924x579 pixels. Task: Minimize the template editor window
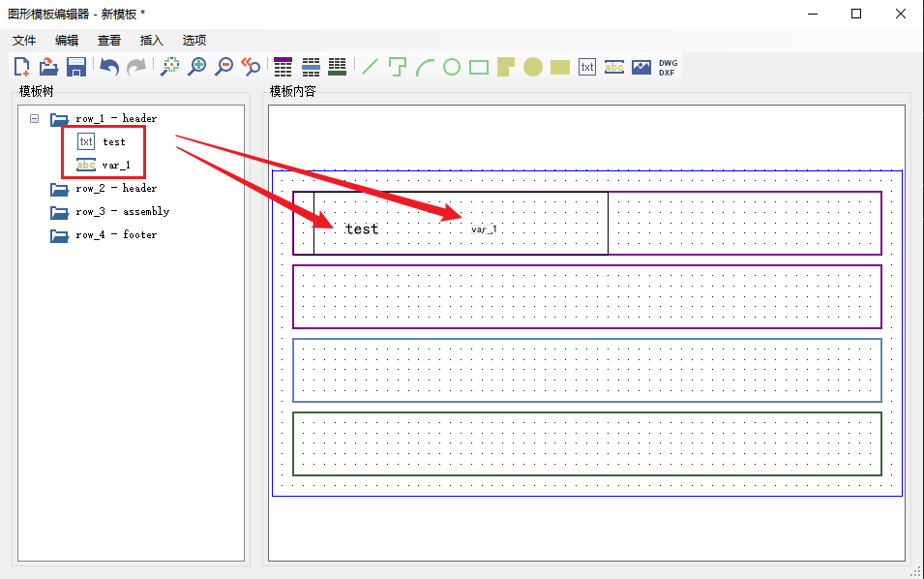tap(813, 14)
